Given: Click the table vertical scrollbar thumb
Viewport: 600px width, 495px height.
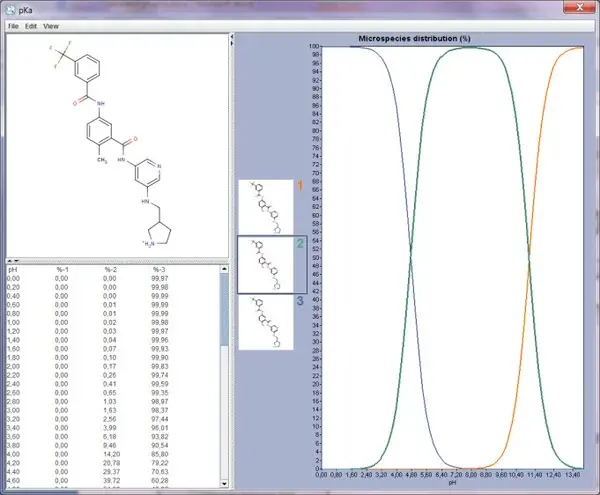Looking at the screenshot, I should click(224, 309).
